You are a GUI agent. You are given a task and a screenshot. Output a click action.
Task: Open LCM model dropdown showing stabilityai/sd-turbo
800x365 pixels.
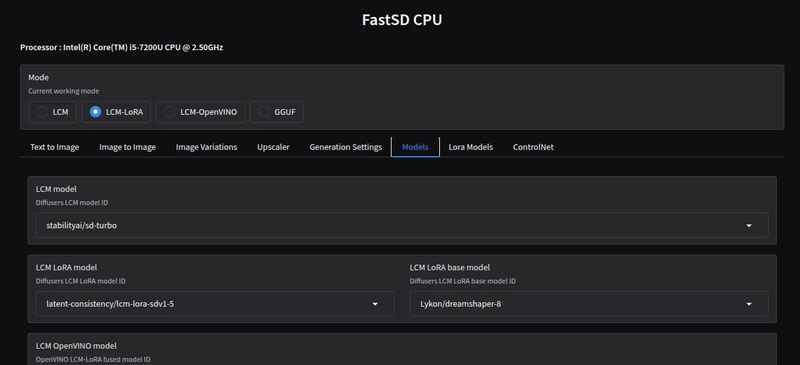[x=402, y=225]
